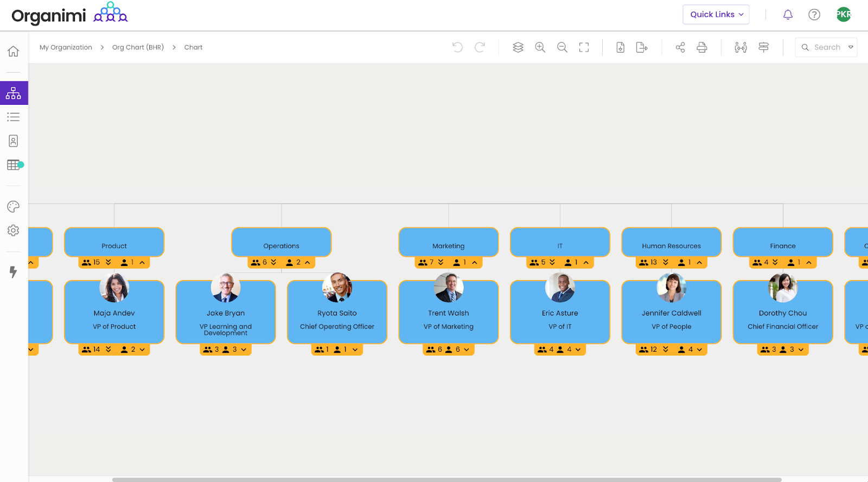Click in the Search input field
The width and height of the screenshot is (868, 482).
click(827, 47)
